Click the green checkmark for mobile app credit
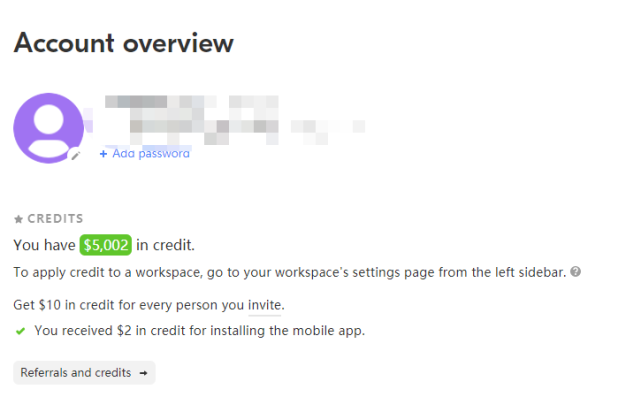The width and height of the screenshot is (641, 397). coord(20,331)
